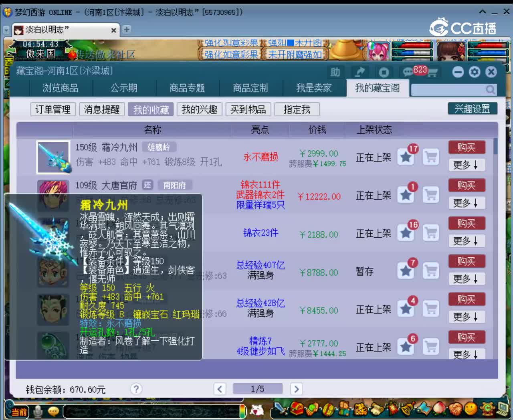Click the handshake friends icon

click(455, 408)
